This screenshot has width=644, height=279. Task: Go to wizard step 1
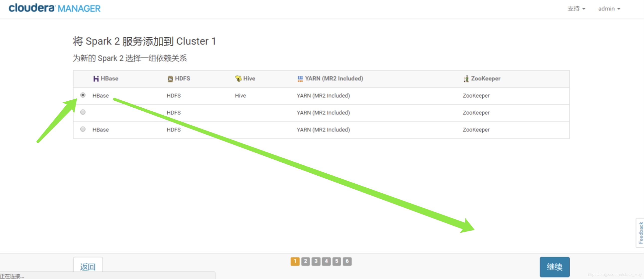(295, 261)
